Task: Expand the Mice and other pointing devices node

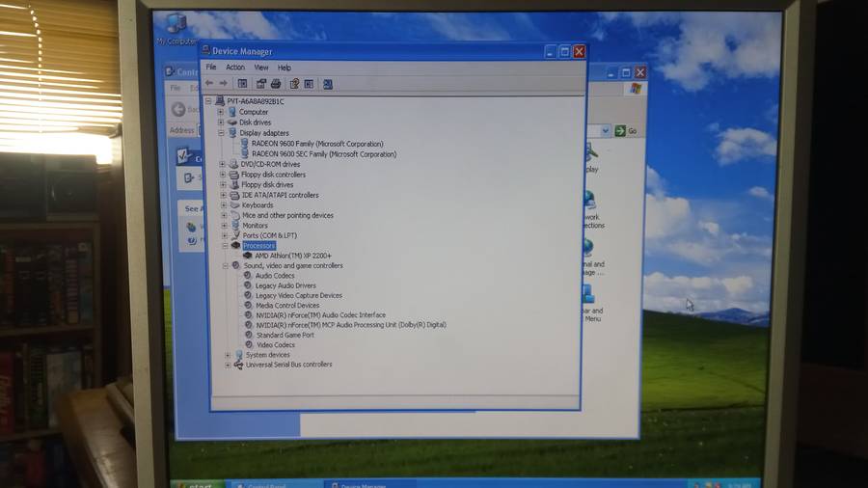Action: [x=224, y=215]
